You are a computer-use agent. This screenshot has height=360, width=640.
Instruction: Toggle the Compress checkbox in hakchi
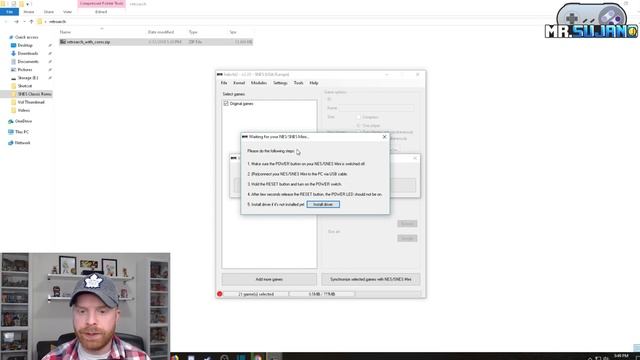pyautogui.click(x=359, y=117)
